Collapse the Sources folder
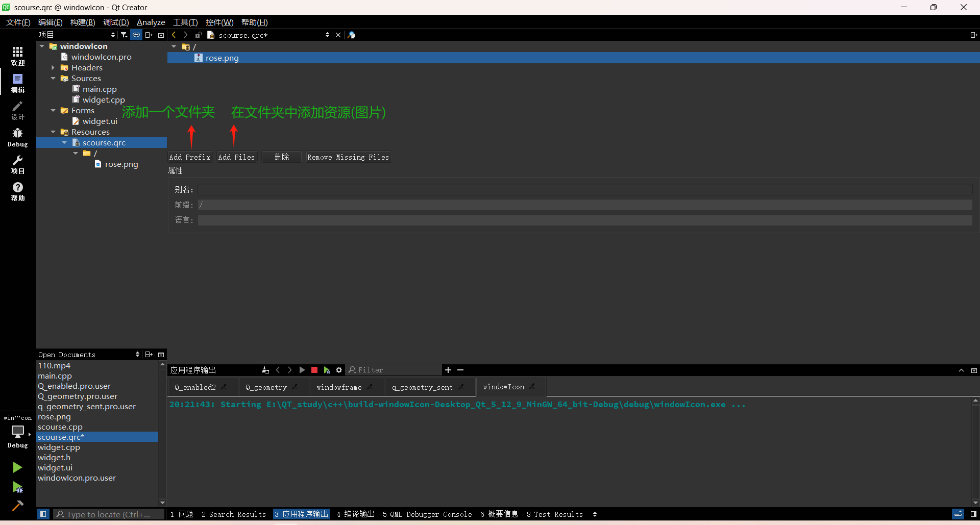 click(x=53, y=78)
